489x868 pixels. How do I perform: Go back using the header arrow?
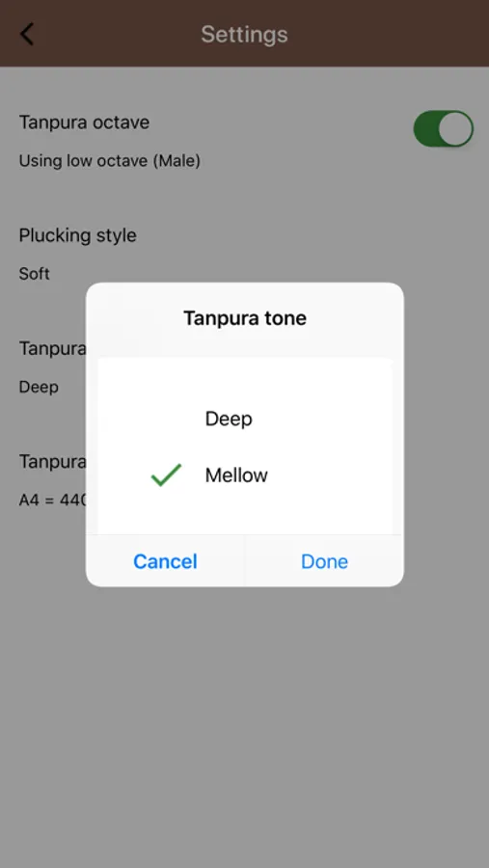(x=27, y=35)
